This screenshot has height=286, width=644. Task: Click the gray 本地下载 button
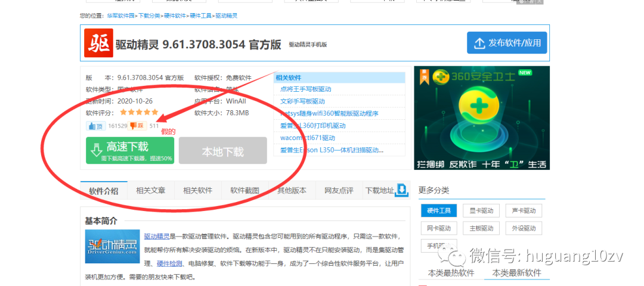[222, 151]
